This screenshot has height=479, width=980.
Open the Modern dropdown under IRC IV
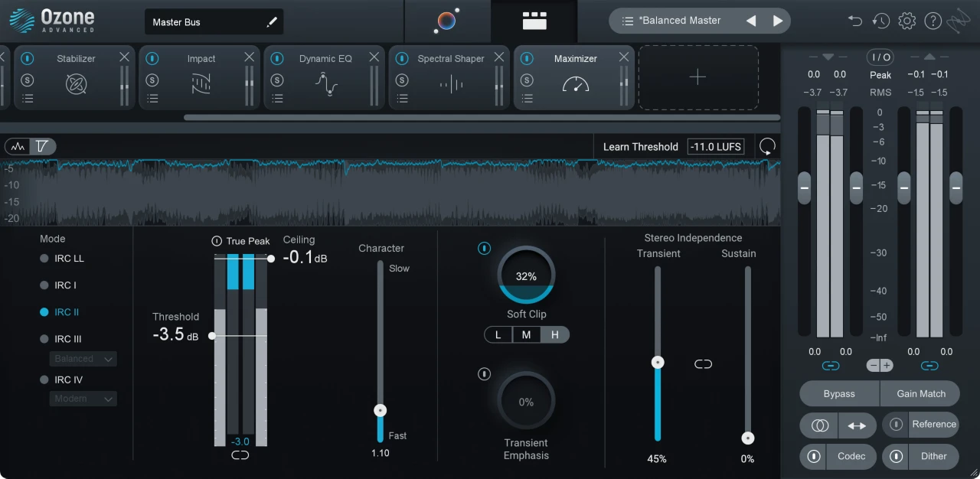[83, 399]
